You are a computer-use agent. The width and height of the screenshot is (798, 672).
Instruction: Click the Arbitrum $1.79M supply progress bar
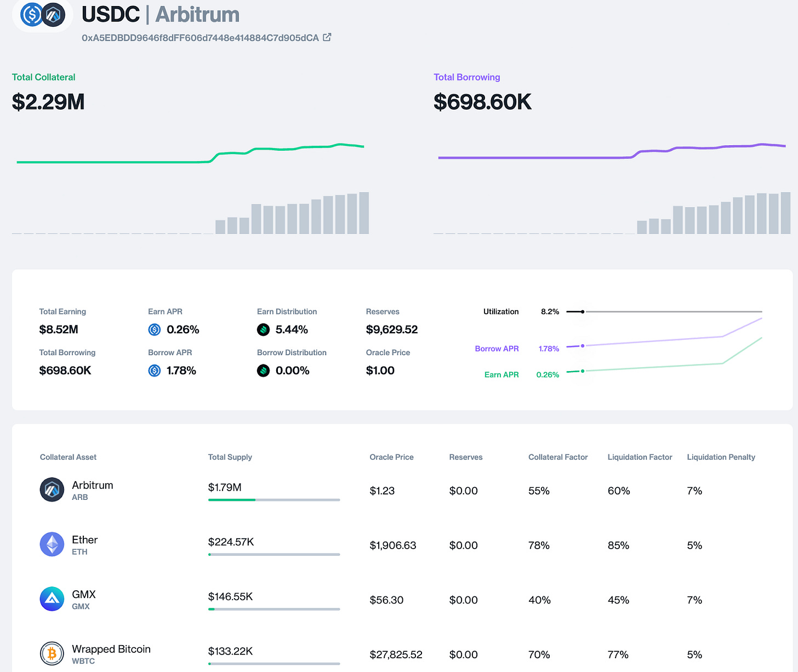tap(274, 500)
